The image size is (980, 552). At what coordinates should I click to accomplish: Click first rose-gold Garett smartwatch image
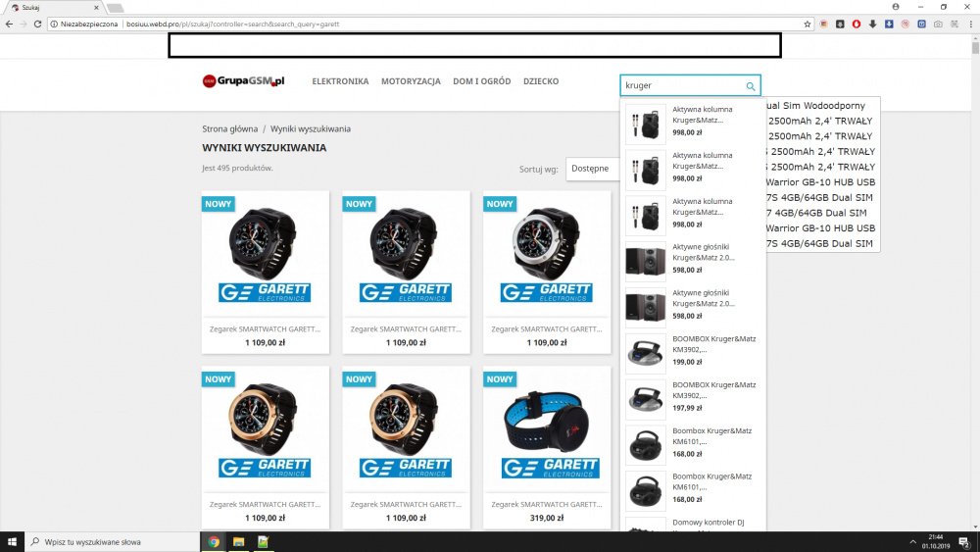point(265,429)
